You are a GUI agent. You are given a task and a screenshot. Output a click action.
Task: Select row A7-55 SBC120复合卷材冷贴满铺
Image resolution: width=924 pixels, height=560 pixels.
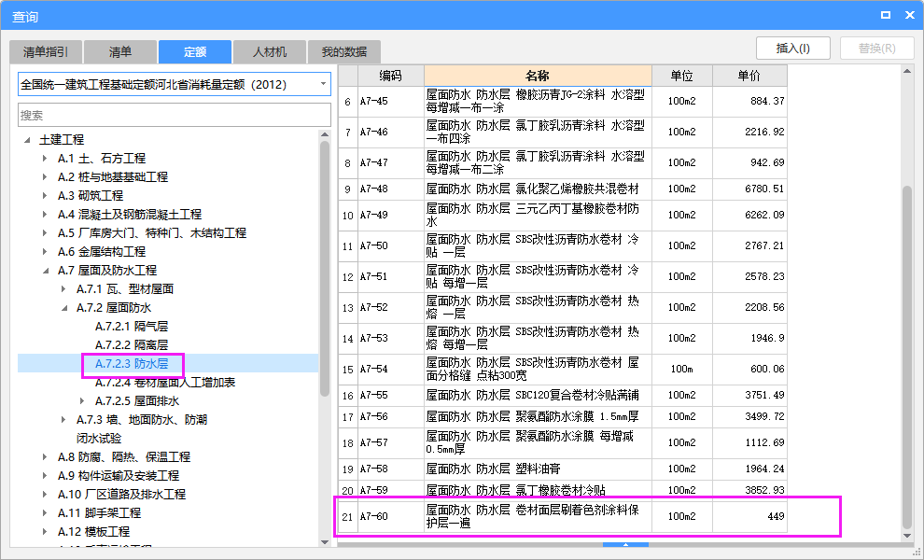(x=563, y=395)
